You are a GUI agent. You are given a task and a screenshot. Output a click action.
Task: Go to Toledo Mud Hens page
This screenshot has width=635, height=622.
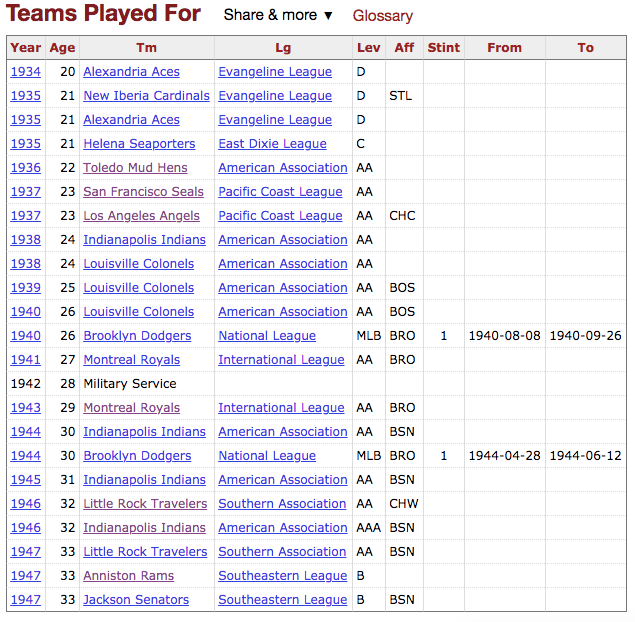click(135, 168)
